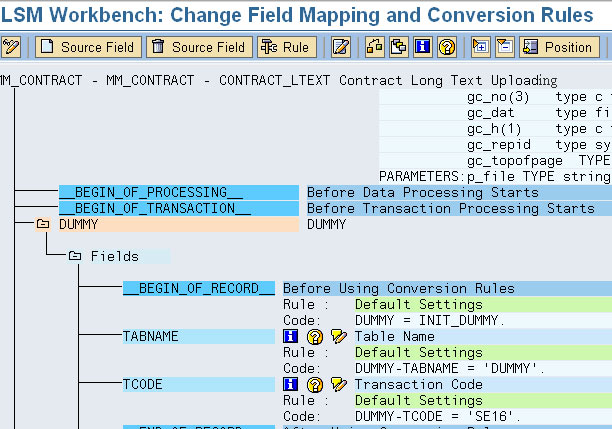Screen dimensions: 612x429
Task: Click the PARAMETERS: p_file code line
Action: pyautogui.click(x=495, y=176)
